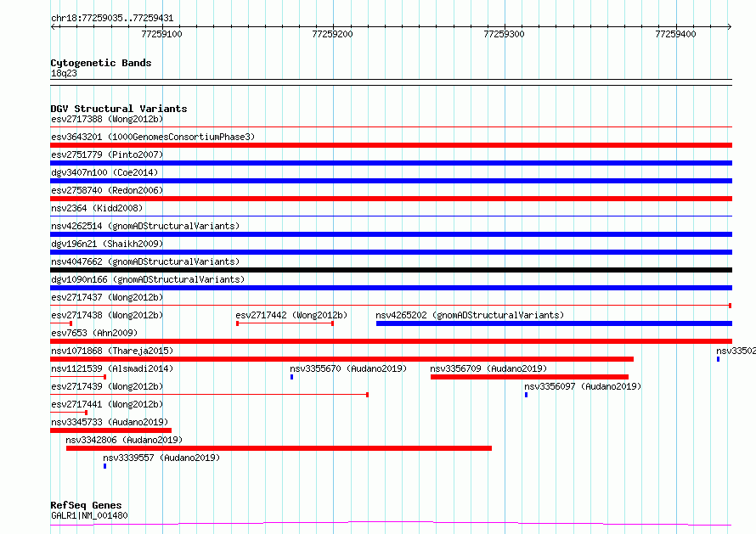Open the dgv196n21 (Shaikh2009) label
The height and width of the screenshot is (534, 756).
click(107, 244)
